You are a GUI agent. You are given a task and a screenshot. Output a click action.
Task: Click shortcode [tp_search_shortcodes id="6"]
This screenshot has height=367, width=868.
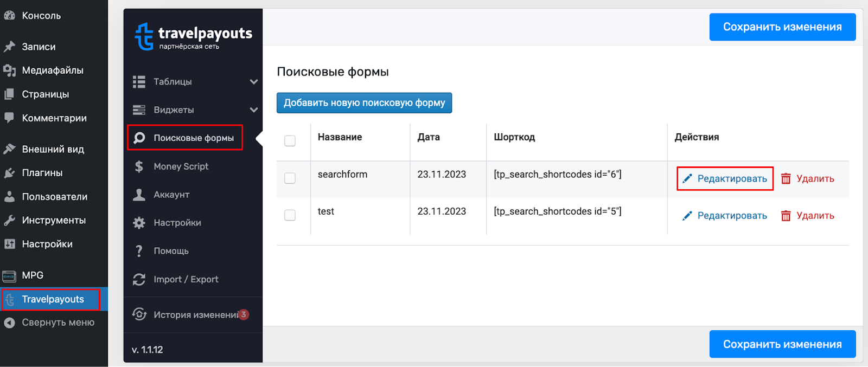[558, 175]
